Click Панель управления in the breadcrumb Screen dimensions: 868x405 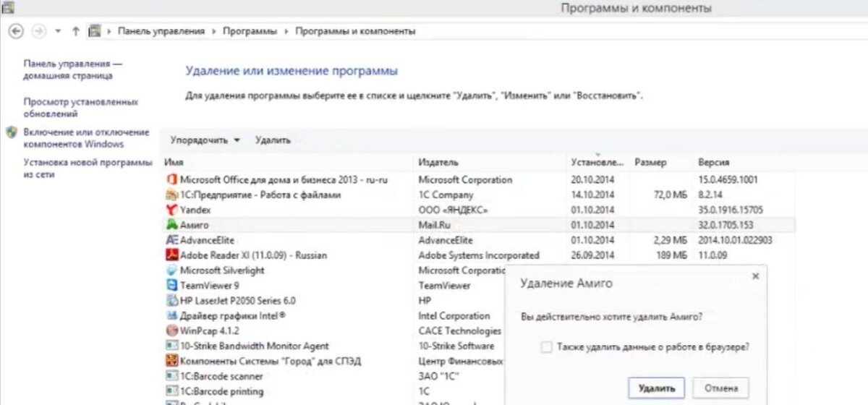click(x=162, y=32)
